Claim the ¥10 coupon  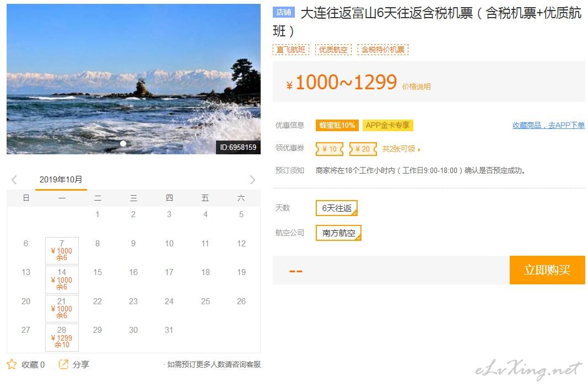click(330, 149)
